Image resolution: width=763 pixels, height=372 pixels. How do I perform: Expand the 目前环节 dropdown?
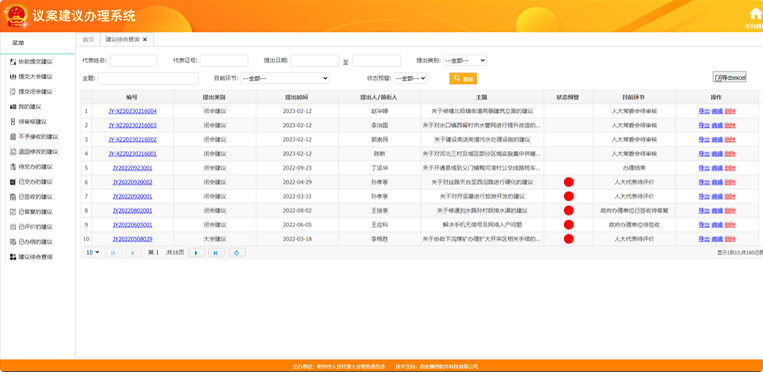pos(285,78)
